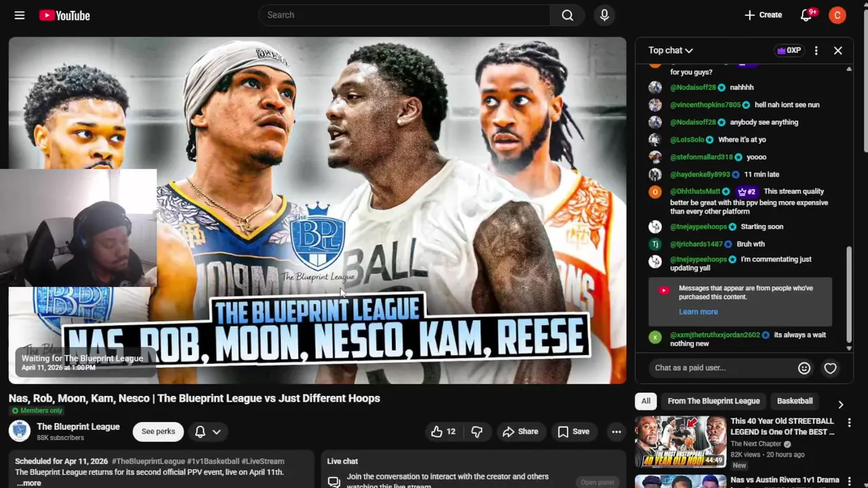Open @vincenthopkins7805 chat avatar
868x488 pixels.
pyautogui.click(x=655, y=105)
